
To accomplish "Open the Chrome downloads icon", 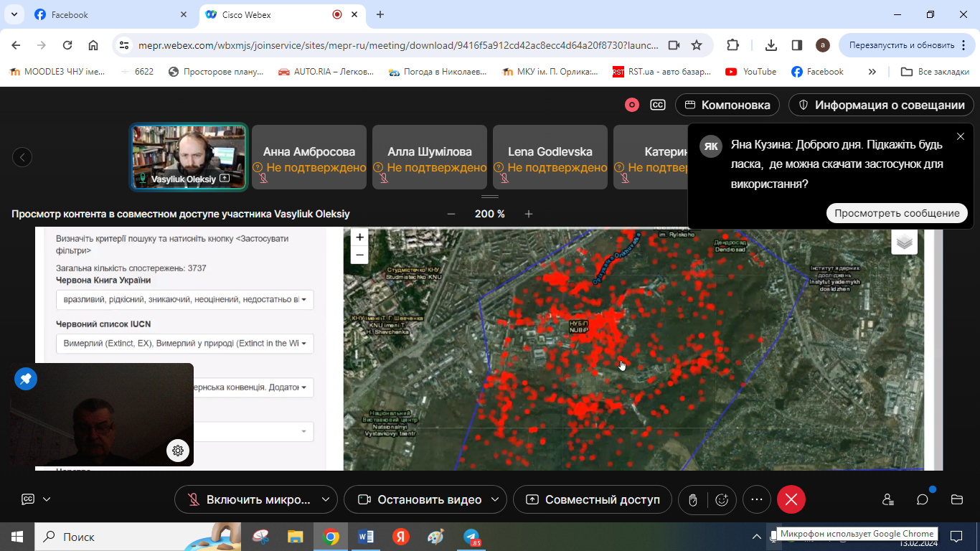I will click(771, 45).
